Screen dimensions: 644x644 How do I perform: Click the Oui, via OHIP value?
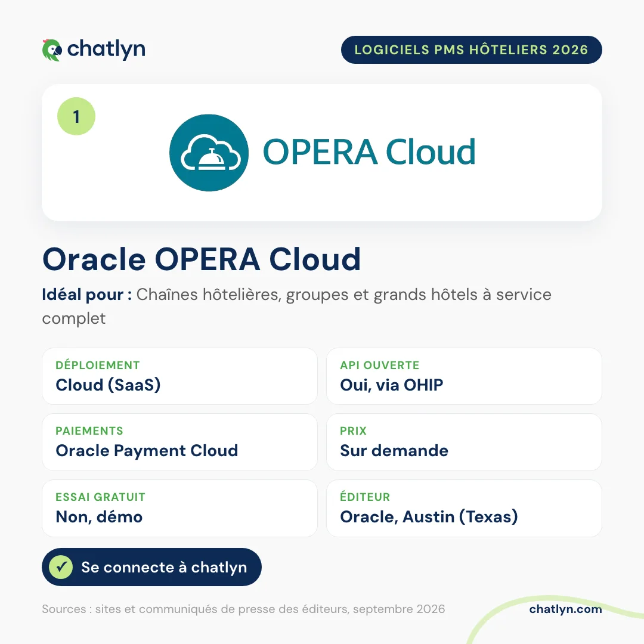[x=392, y=385]
